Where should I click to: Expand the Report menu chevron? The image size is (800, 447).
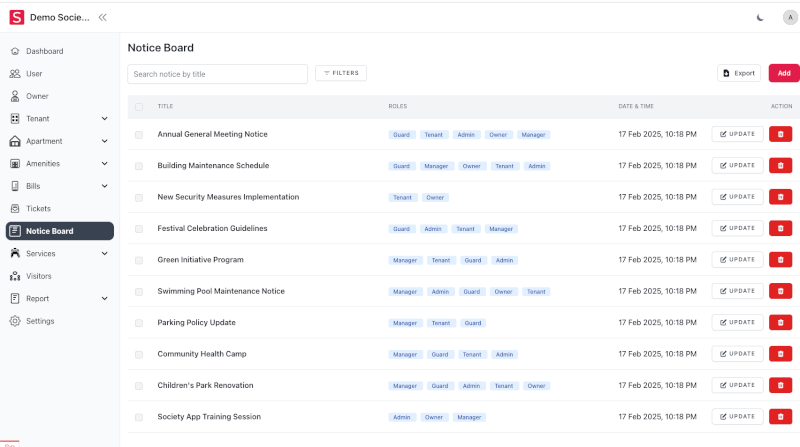pyautogui.click(x=105, y=299)
